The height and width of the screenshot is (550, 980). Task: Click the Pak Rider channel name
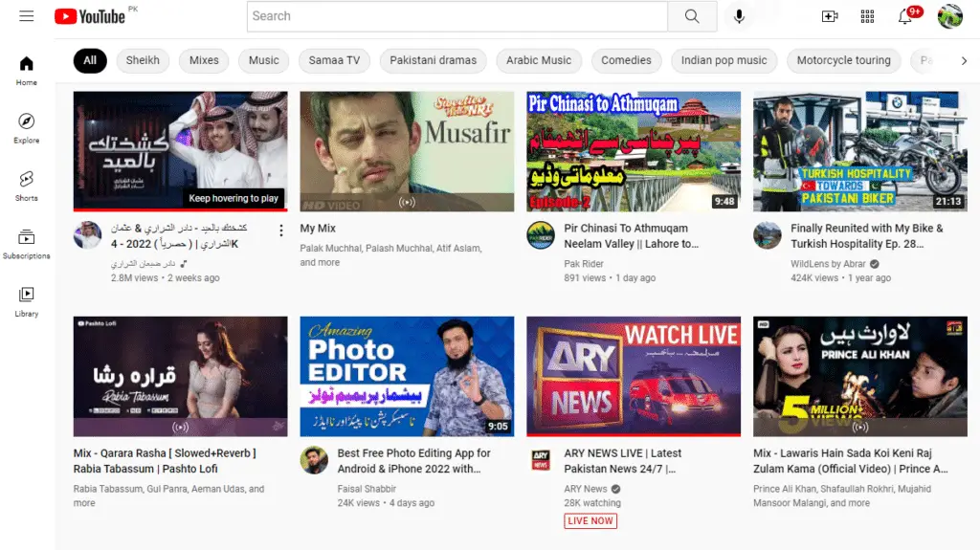[x=584, y=264]
